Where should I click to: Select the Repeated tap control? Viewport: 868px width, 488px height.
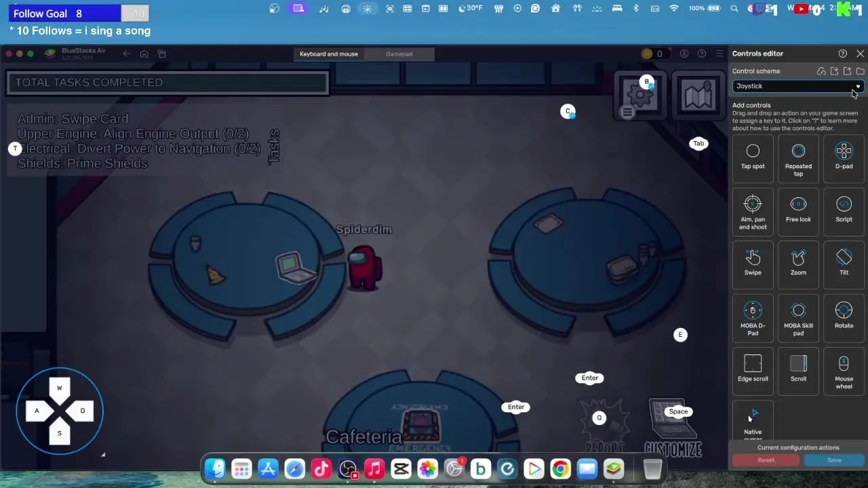pyautogui.click(x=798, y=160)
